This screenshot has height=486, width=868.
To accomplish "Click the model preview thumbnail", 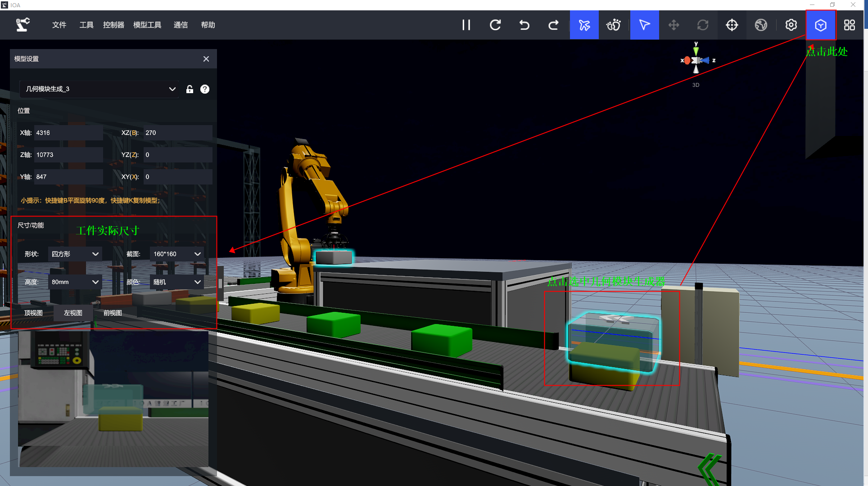I will [x=113, y=399].
